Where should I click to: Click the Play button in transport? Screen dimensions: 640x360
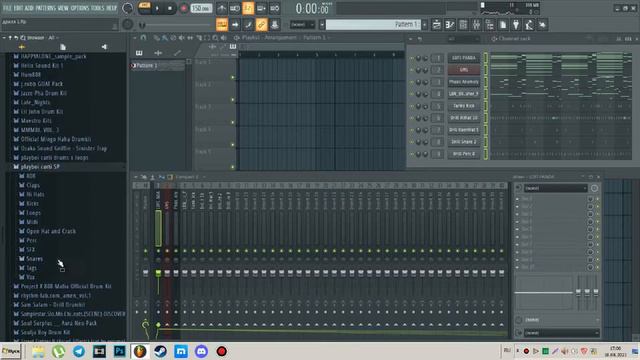click(x=157, y=8)
